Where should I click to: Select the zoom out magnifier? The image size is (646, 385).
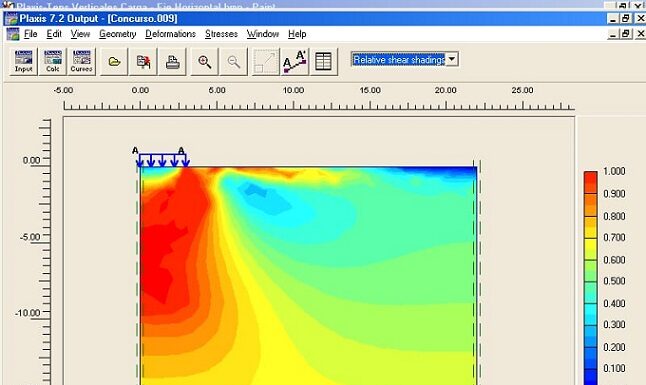pos(234,61)
